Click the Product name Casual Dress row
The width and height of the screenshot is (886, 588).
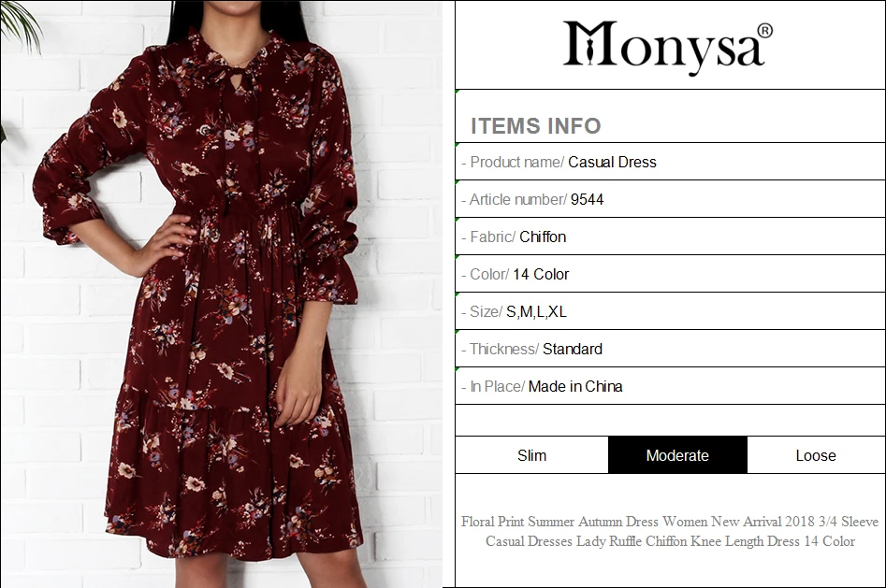click(x=670, y=162)
